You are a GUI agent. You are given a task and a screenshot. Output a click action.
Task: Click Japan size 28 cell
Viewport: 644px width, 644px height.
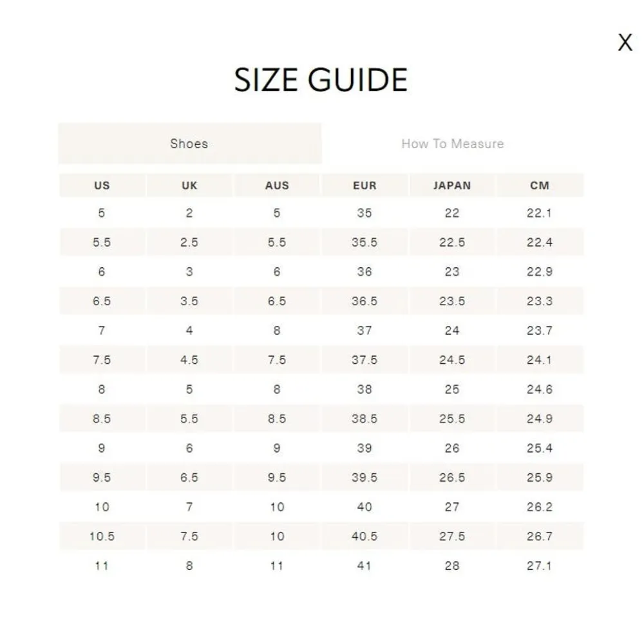point(452,566)
